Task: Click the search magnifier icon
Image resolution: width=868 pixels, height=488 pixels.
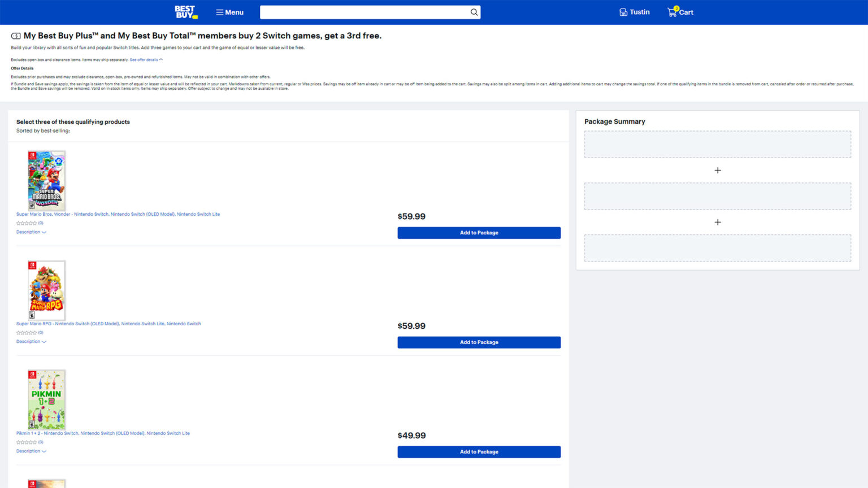Action: (x=474, y=12)
